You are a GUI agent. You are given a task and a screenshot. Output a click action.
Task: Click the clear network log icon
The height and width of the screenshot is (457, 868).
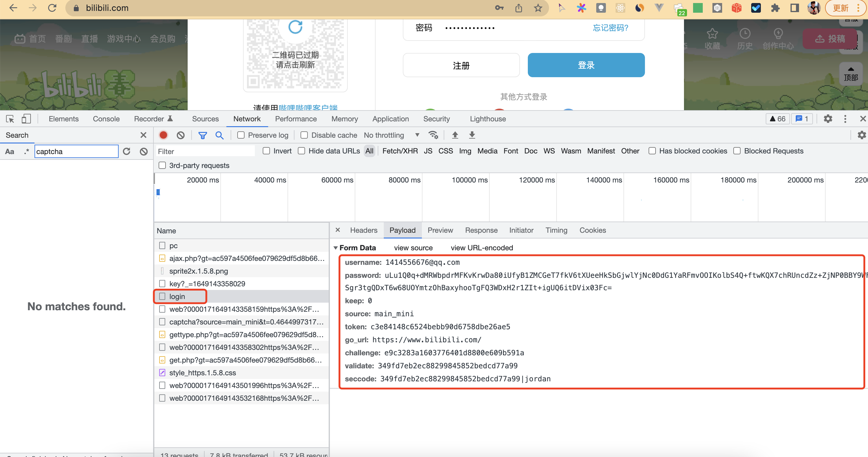[x=181, y=135]
